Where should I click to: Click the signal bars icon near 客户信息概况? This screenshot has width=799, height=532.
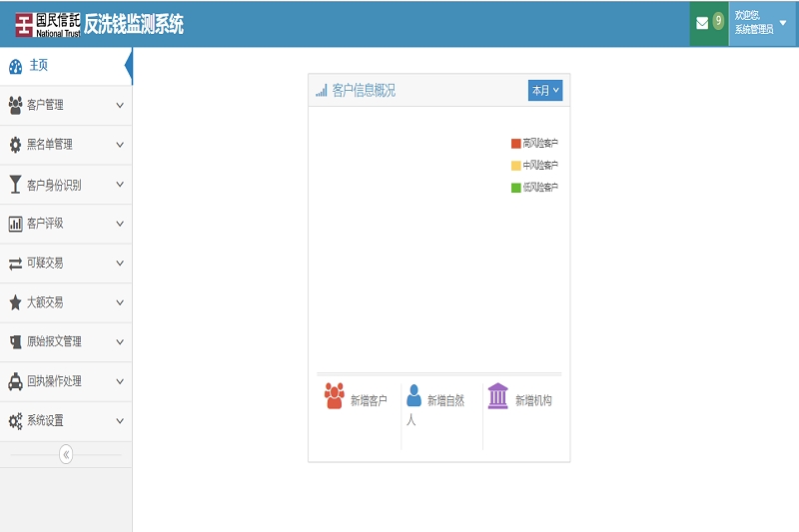point(321,91)
